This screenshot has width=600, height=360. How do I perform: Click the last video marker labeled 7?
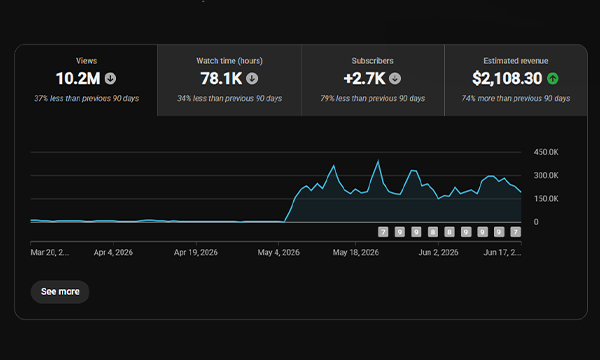tap(515, 232)
